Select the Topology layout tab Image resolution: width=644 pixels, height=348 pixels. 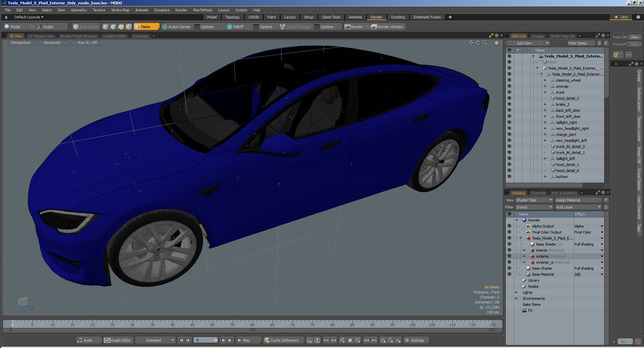(x=232, y=17)
